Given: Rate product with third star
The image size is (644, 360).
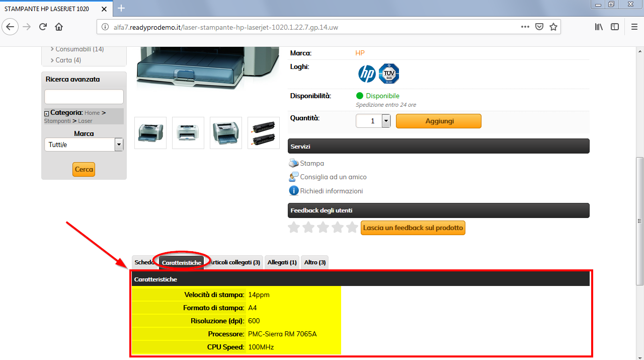Looking at the screenshot, I should pyautogui.click(x=323, y=228).
